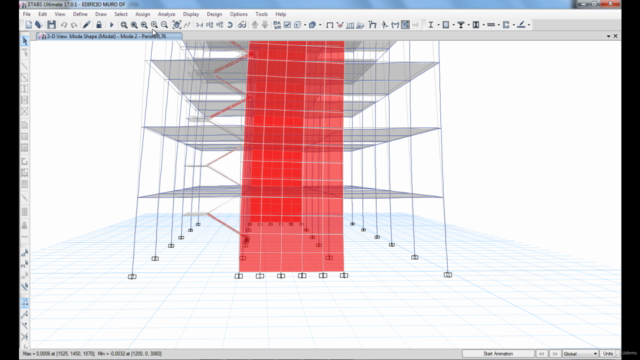
Task: Click the Concrete Frame Design icon
Action: point(446,25)
